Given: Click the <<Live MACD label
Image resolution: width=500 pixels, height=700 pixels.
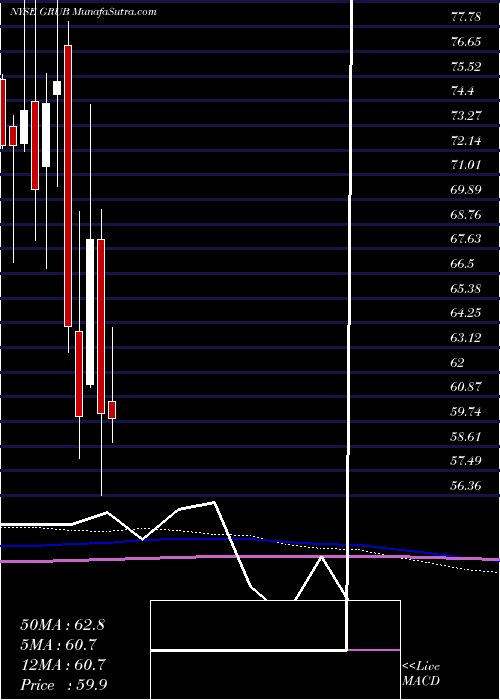Looking at the screenshot, I should [421, 674].
